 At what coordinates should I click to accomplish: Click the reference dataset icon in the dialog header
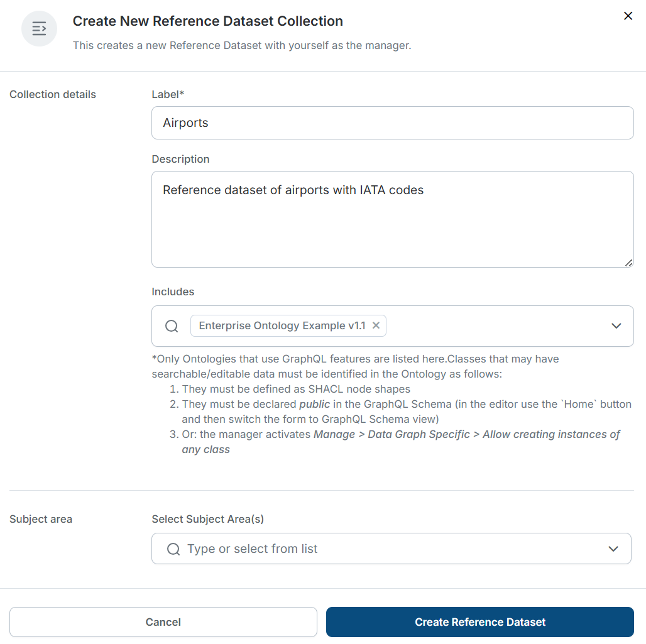click(x=39, y=28)
